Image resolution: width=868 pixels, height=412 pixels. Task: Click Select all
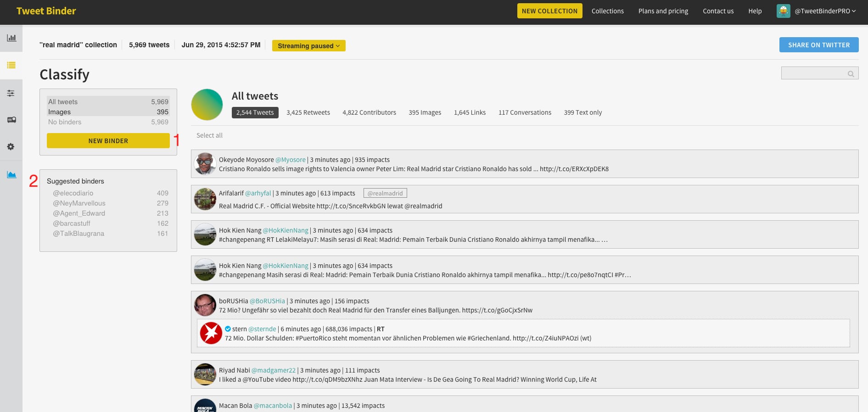pos(209,135)
